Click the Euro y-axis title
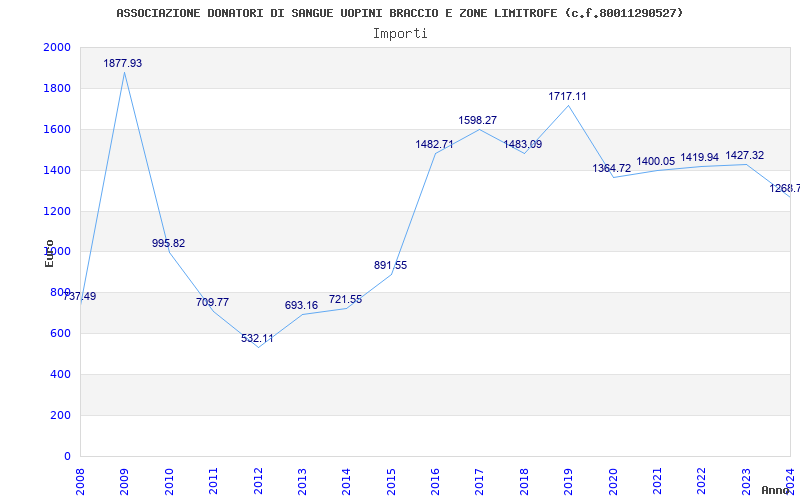Image resolution: width=800 pixels, height=500 pixels. pos(49,253)
